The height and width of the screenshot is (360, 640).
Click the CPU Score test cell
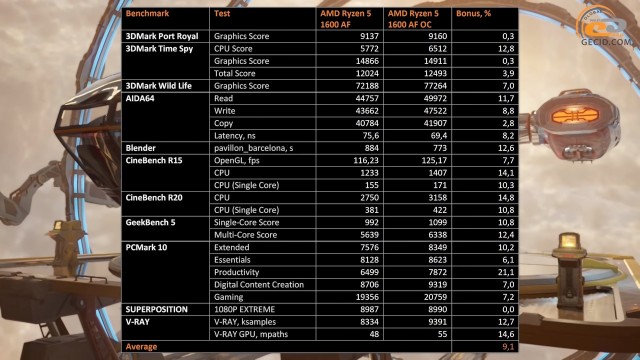coord(233,49)
